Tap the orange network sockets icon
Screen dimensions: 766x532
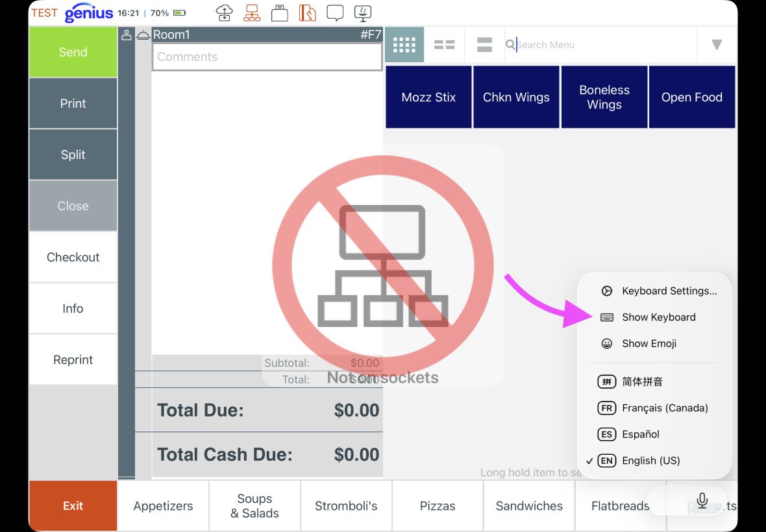pyautogui.click(x=252, y=13)
